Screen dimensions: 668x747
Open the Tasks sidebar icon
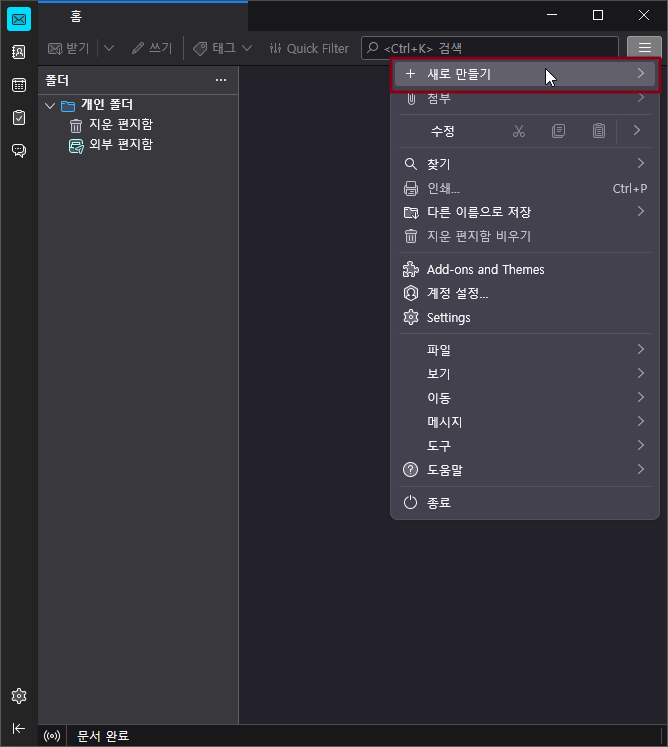19,118
